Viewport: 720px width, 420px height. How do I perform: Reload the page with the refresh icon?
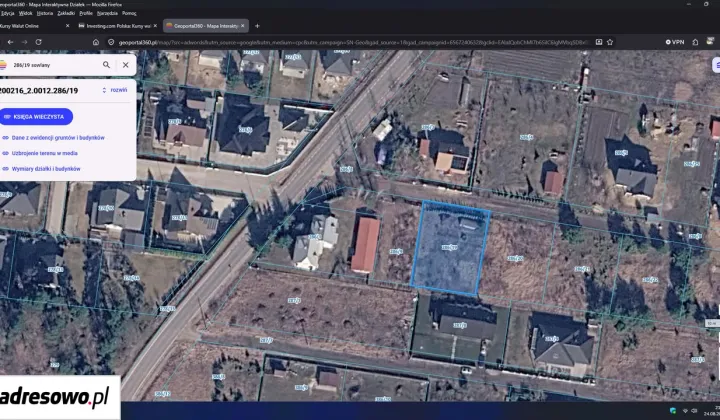click(x=39, y=42)
